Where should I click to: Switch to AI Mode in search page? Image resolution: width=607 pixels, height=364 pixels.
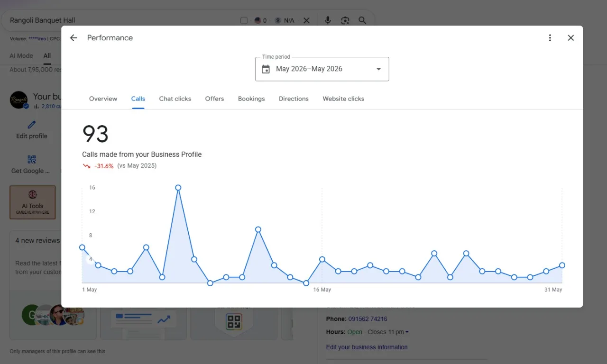tap(21, 55)
